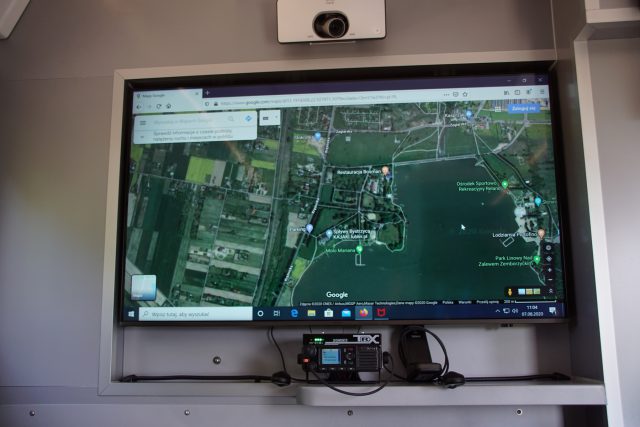The height and width of the screenshot is (427, 640).
Task: Click the padlock site info icon
Action: 216,104
